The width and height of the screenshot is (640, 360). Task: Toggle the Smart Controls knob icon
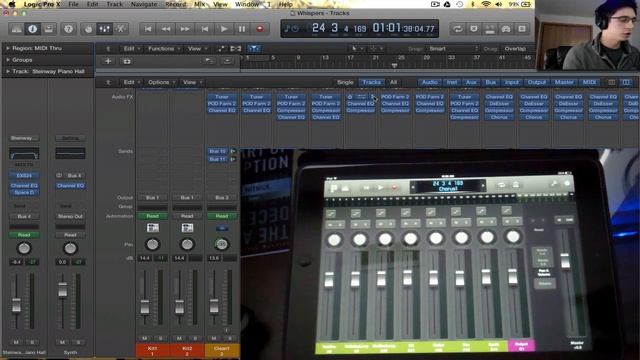88,29
